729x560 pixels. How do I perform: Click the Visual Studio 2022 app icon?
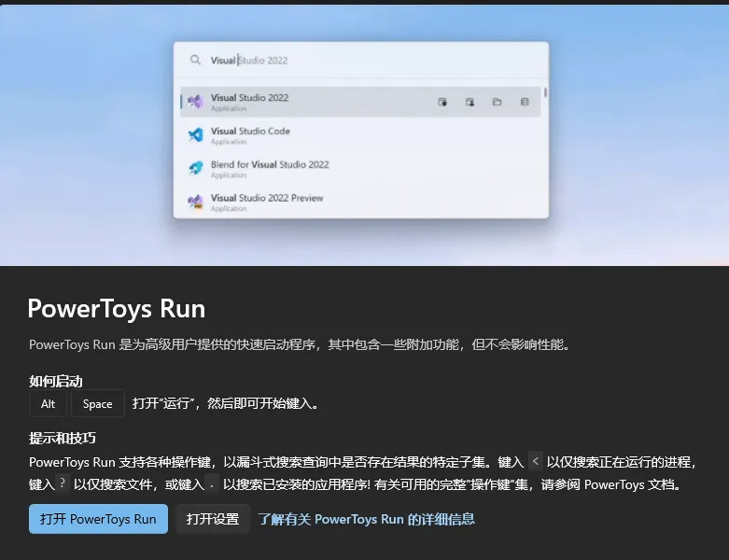(x=196, y=102)
